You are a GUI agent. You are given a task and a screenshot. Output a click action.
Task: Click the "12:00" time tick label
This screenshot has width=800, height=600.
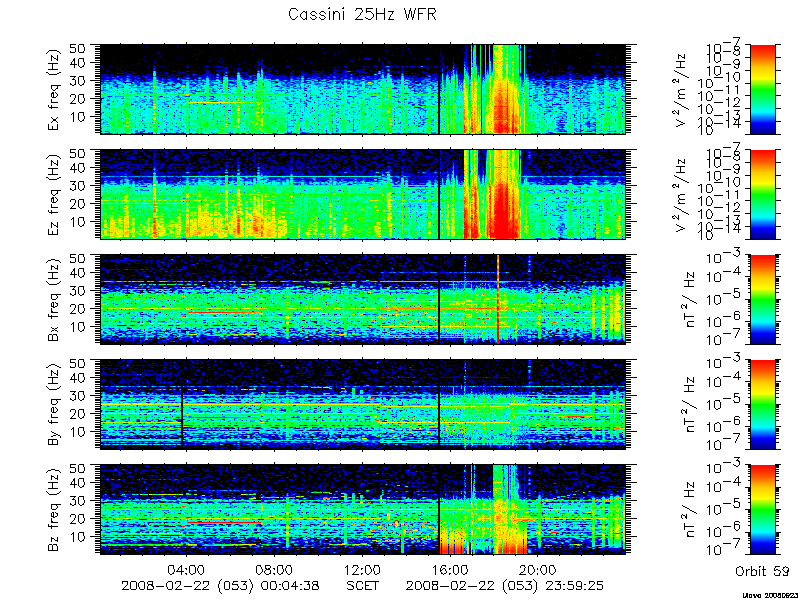click(x=363, y=569)
